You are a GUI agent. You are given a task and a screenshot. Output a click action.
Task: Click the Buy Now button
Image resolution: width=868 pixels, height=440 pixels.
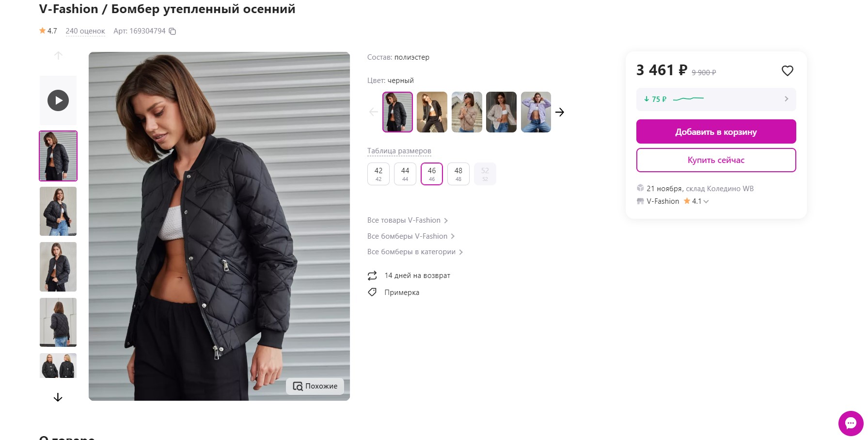716,160
